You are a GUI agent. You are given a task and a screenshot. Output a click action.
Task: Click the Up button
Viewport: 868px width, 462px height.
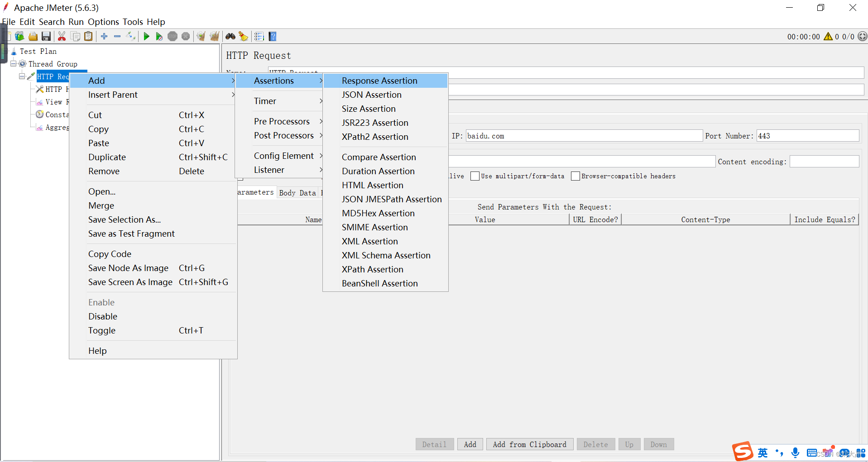(x=629, y=444)
